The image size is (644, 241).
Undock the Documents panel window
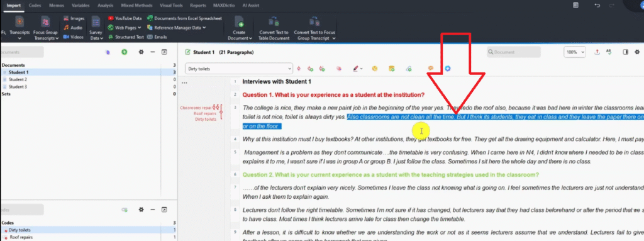tap(164, 52)
